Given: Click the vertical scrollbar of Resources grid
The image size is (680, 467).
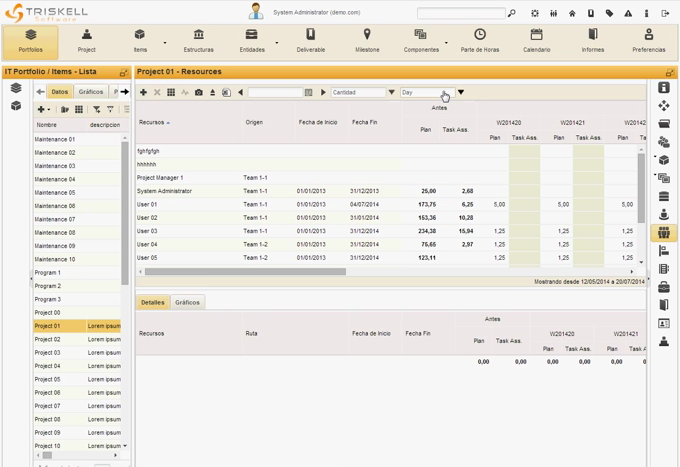Looking at the screenshot, I should point(641,188).
